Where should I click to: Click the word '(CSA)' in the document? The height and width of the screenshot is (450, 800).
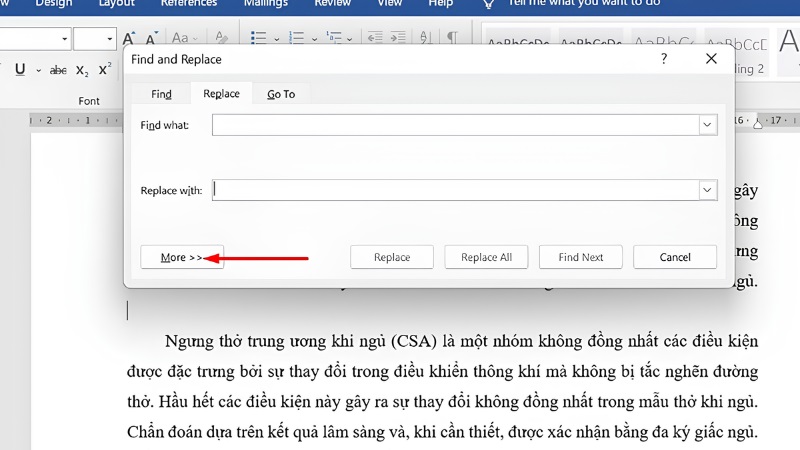point(414,341)
